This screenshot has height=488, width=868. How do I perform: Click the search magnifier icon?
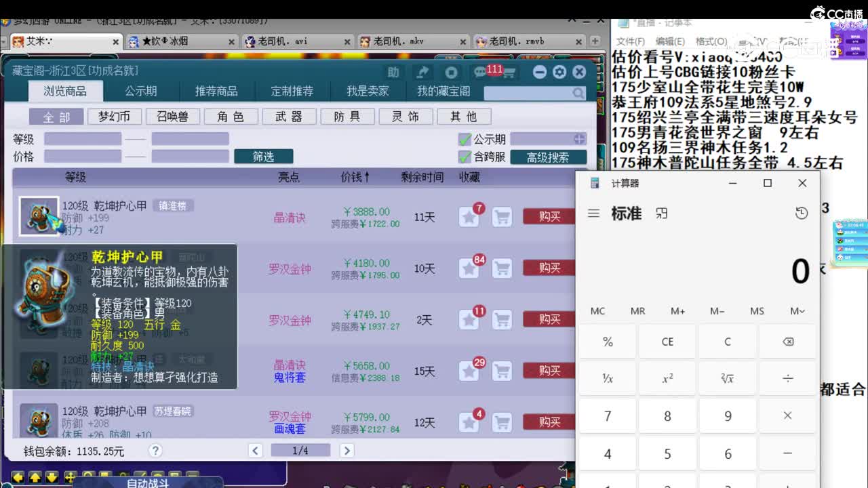coord(578,93)
